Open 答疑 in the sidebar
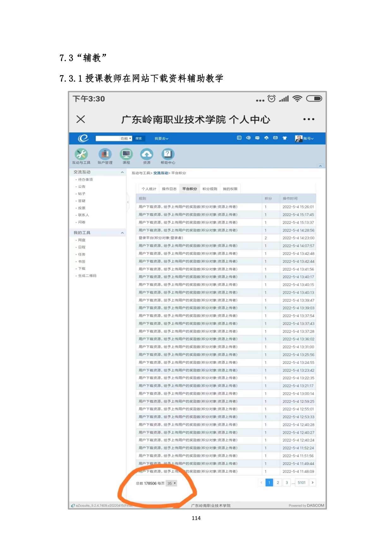 [x=82, y=201]
